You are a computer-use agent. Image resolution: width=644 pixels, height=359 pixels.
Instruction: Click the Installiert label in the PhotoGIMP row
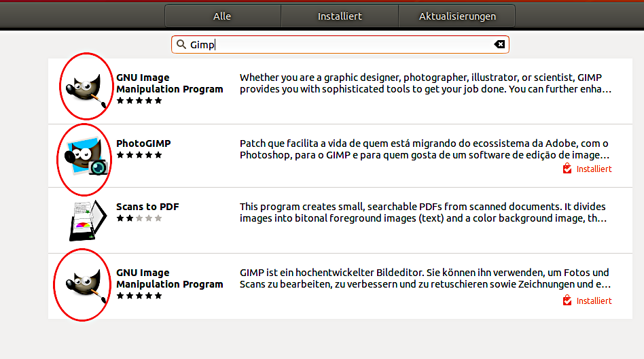594,169
